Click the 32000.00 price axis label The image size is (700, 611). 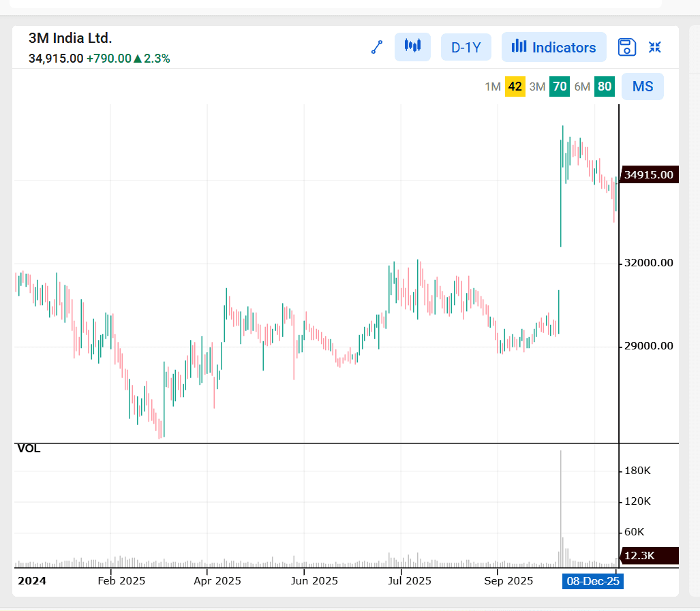point(649,263)
